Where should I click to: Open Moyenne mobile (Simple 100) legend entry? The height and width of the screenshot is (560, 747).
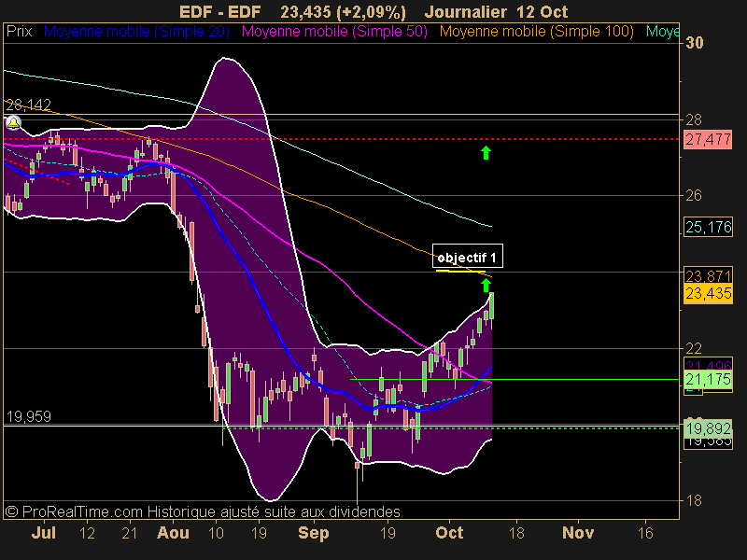pos(536,32)
